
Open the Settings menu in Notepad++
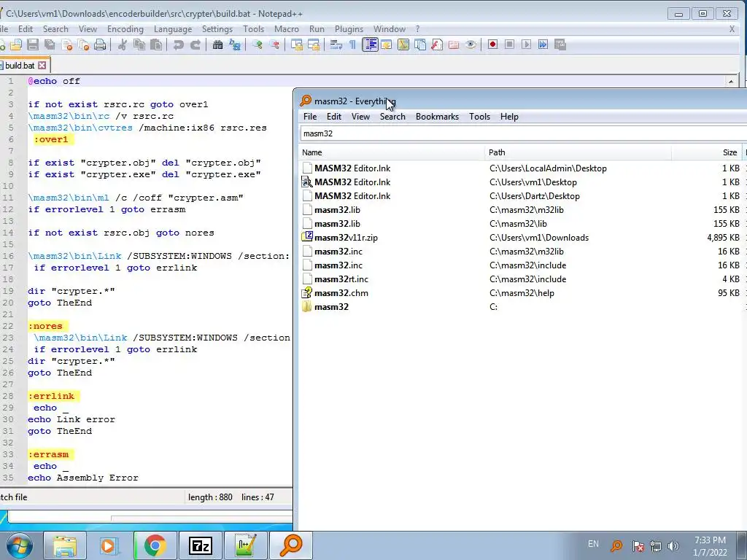pyautogui.click(x=217, y=29)
